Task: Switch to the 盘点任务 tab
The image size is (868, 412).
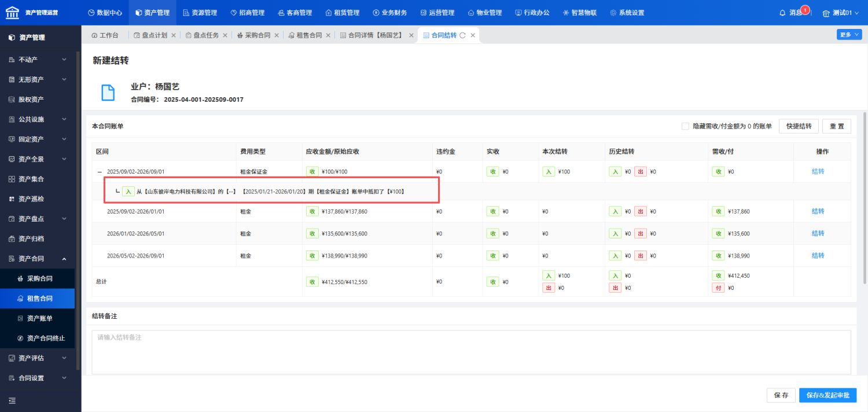Action: [x=202, y=35]
